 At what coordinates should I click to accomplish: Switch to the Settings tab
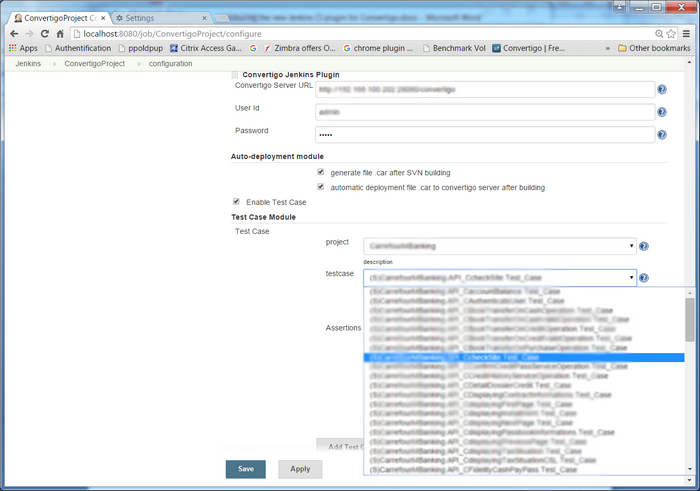click(161, 18)
